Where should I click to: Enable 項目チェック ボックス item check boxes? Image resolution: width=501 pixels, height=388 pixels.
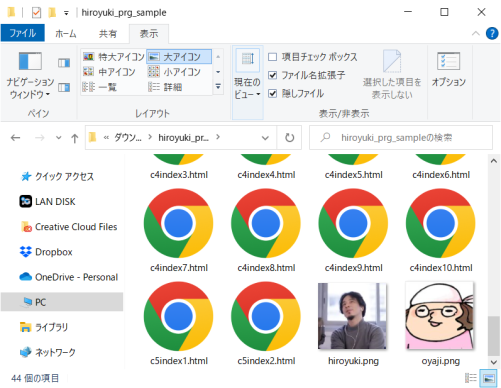(272, 57)
